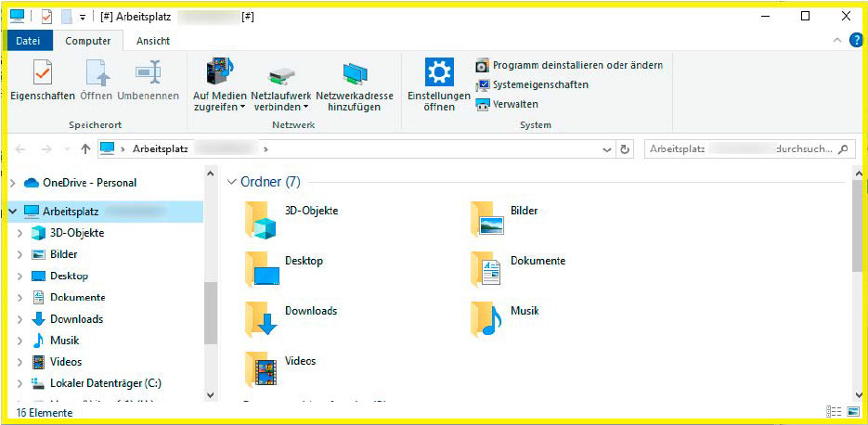Switch to details view icon
Viewport: 868px width, 425px height.
[833, 411]
